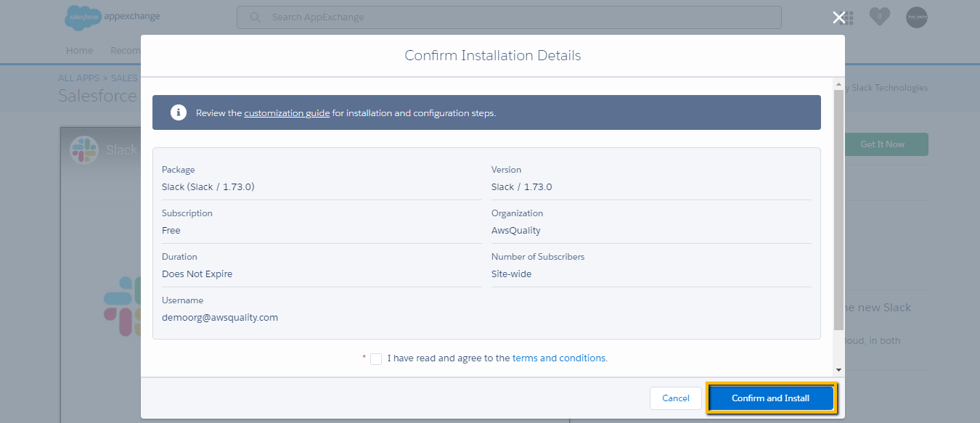Select the username demoorg@awsquality.com text
Image resolution: width=980 pixels, height=423 pixels.
click(220, 318)
